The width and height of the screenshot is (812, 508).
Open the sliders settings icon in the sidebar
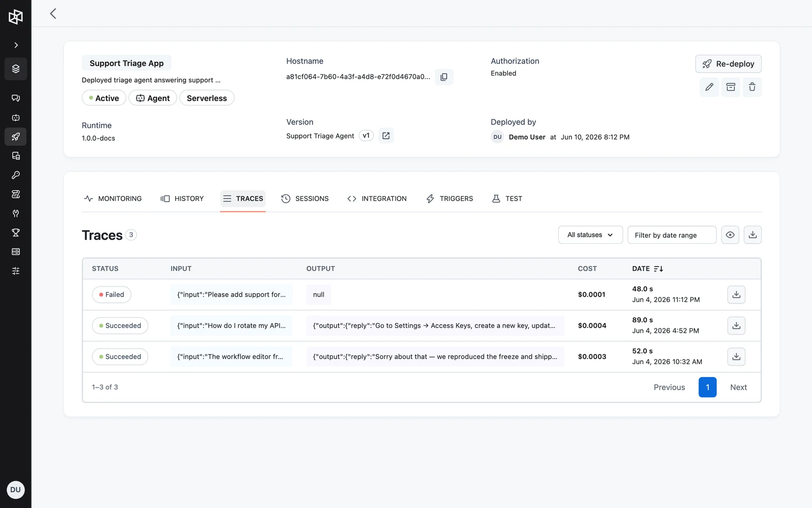16,271
